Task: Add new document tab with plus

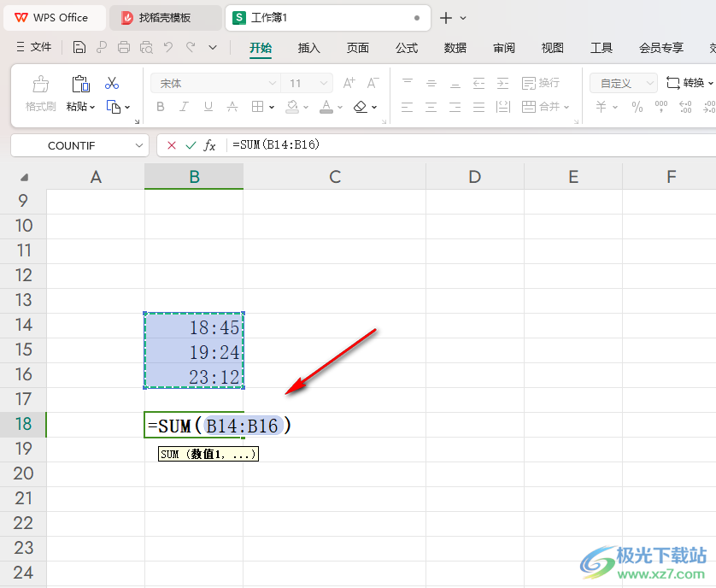Action: [445, 18]
